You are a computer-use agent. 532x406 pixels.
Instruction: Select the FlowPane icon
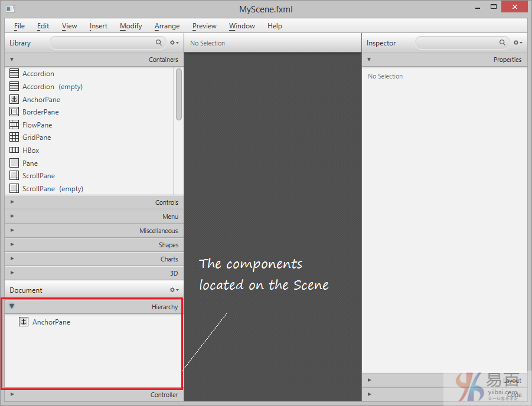[14, 125]
